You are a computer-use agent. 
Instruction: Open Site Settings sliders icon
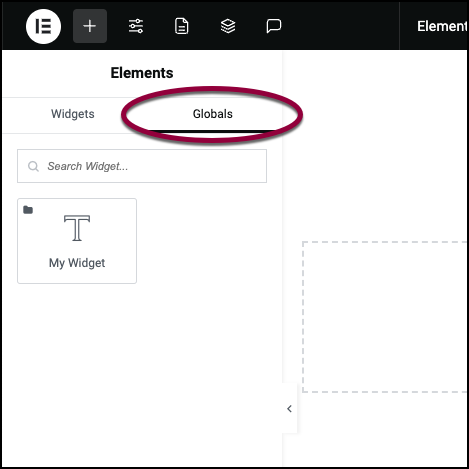pyautogui.click(x=136, y=26)
